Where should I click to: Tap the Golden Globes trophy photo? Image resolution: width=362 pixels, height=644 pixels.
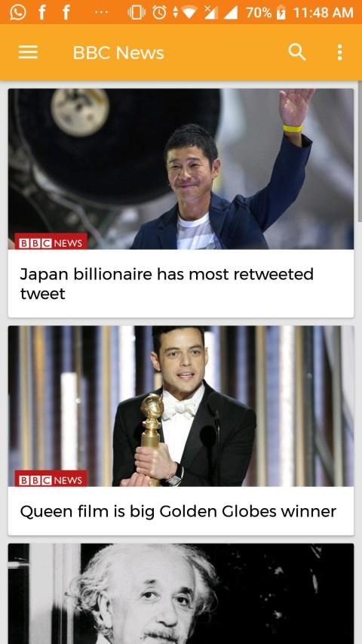tap(180, 406)
